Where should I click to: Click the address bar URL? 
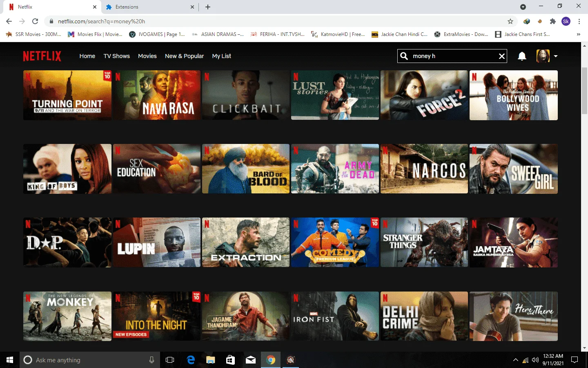(x=101, y=21)
